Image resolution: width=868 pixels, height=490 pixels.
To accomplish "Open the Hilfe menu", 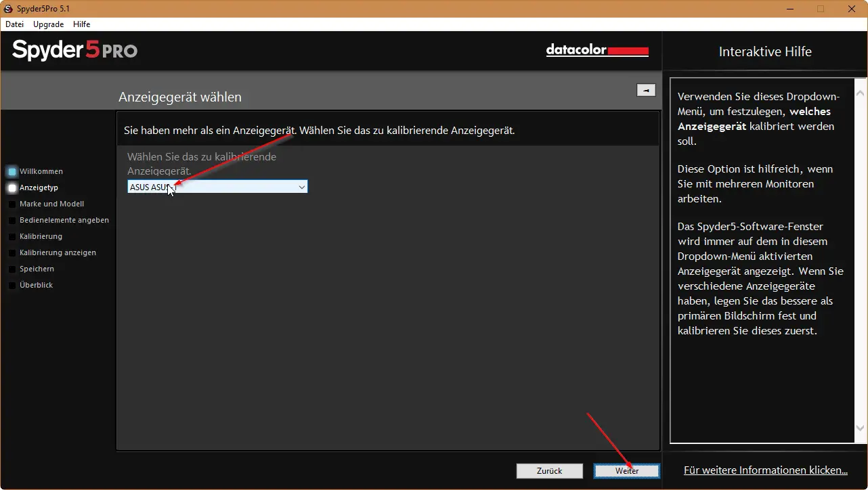I will point(81,24).
